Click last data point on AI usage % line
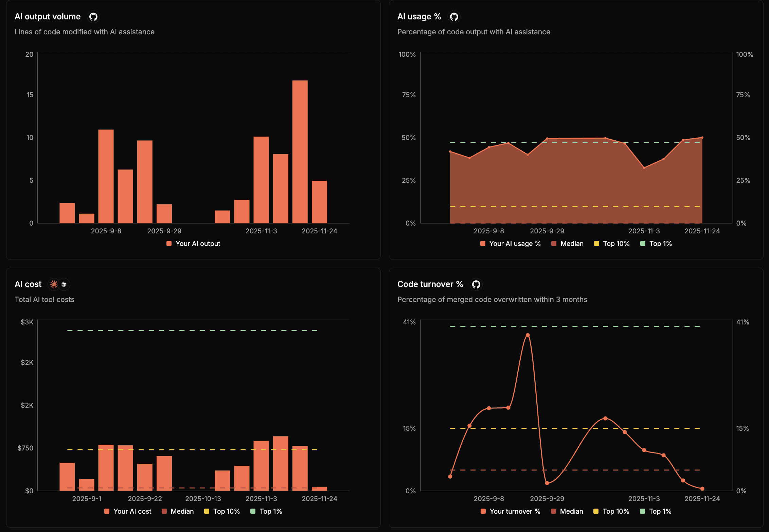This screenshot has width=769, height=532. coord(702,138)
